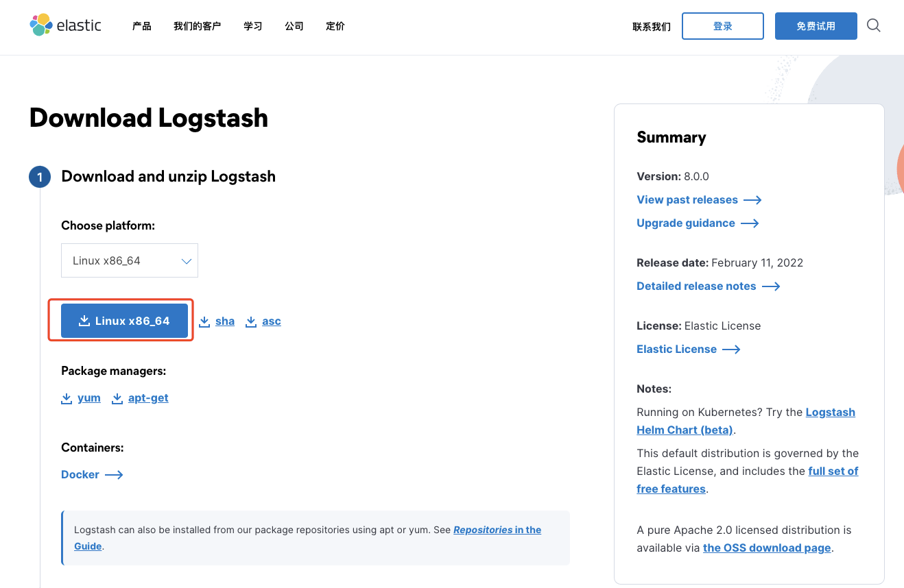
Task: Click the asc download icon
Action: pyautogui.click(x=251, y=321)
